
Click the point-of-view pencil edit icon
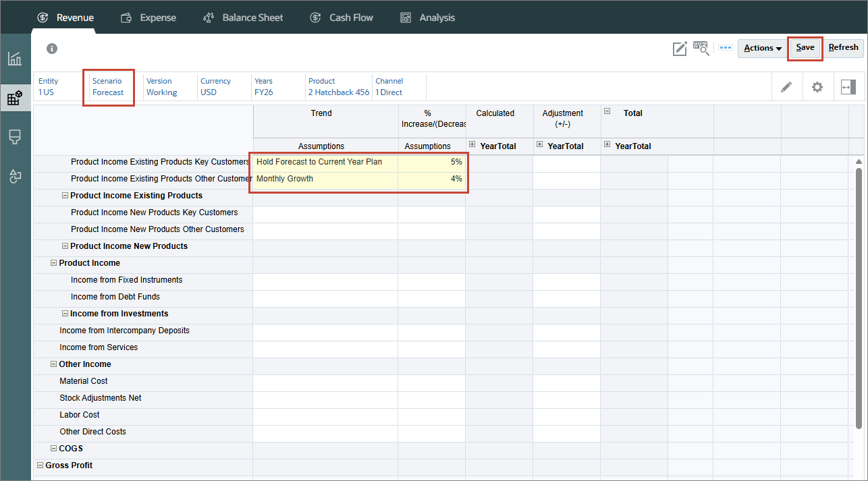(786, 87)
